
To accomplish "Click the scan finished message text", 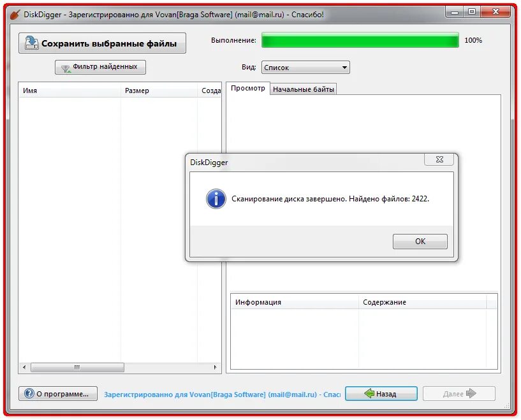I will click(330, 199).
